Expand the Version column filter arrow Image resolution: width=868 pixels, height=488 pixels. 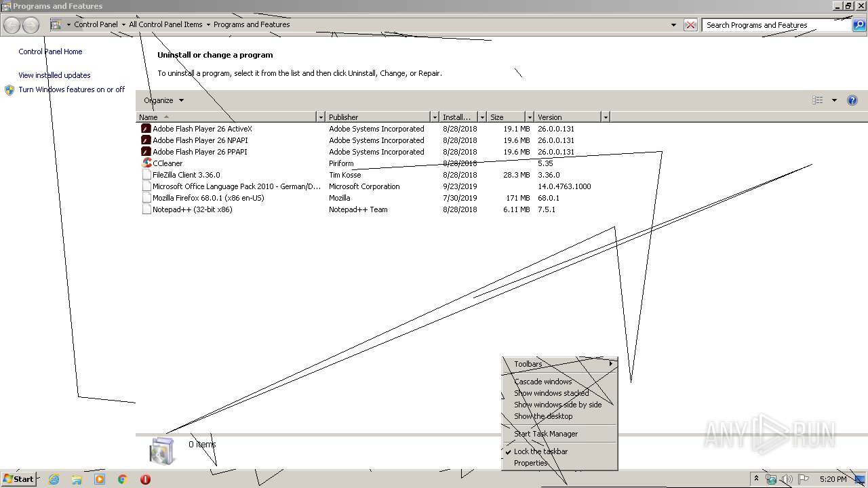[606, 117]
